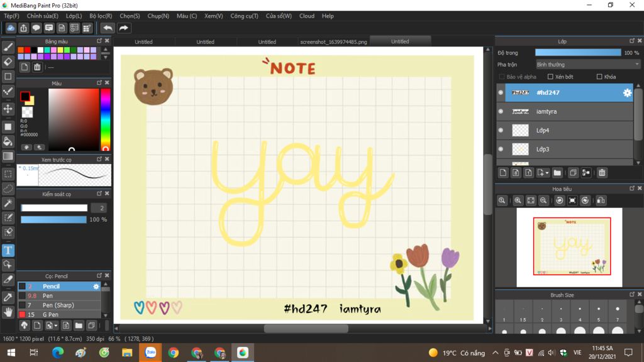The width and height of the screenshot is (644, 362).
Task: Launch Microsoft Edge from taskbar
Action: pos(57,353)
